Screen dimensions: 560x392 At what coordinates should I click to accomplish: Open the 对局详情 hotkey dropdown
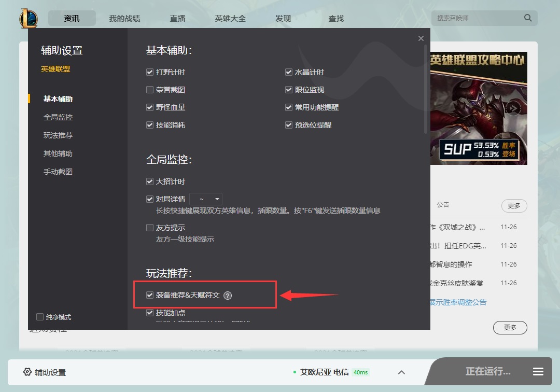(x=206, y=199)
